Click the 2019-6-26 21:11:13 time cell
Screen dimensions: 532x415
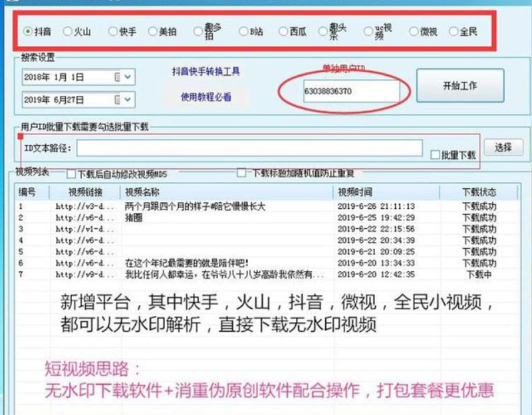tap(376, 206)
